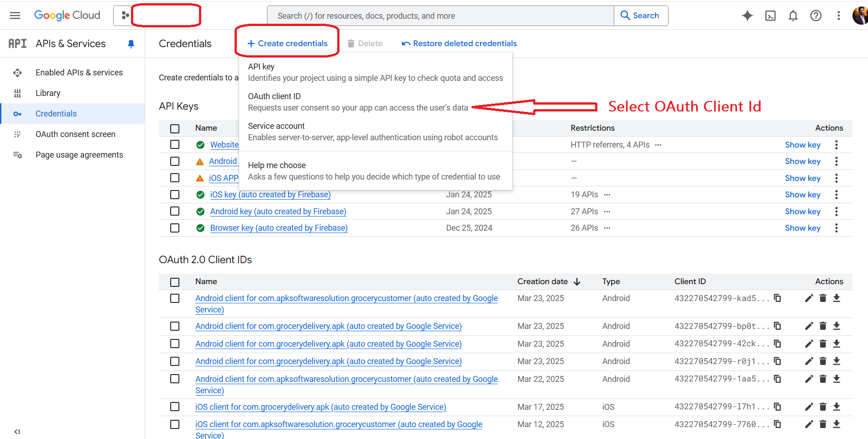Viewport: 868px width, 439px height.
Task: Delete the OAuth client with ID r0j1
Action: click(823, 361)
